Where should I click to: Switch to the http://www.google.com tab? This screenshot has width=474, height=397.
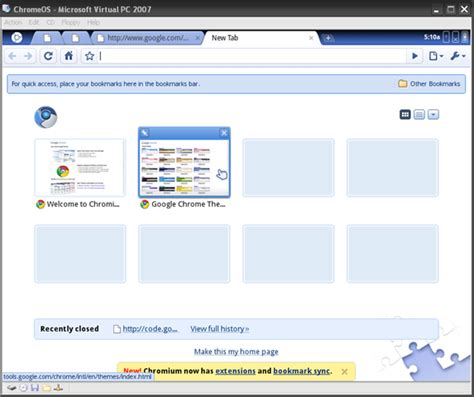click(x=147, y=38)
